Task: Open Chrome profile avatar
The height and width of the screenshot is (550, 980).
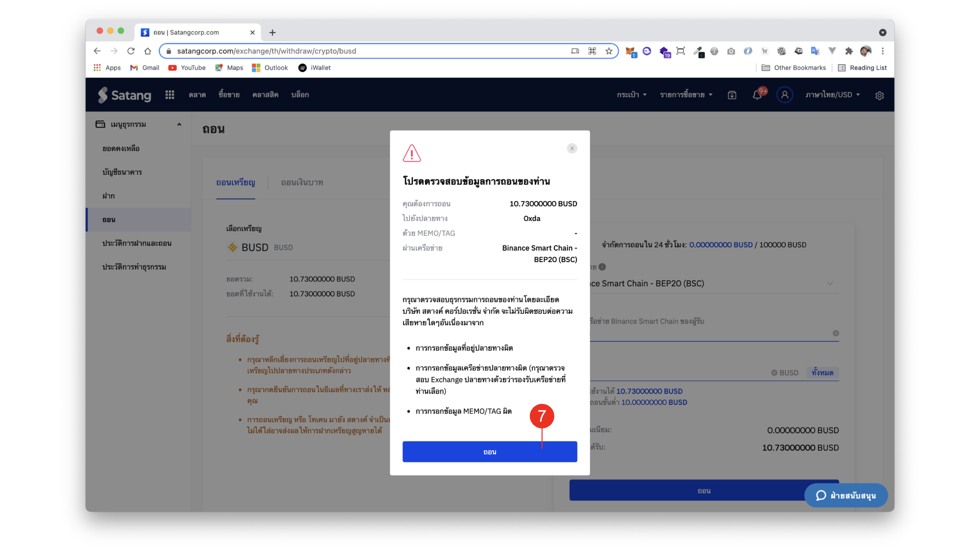Action: (865, 51)
